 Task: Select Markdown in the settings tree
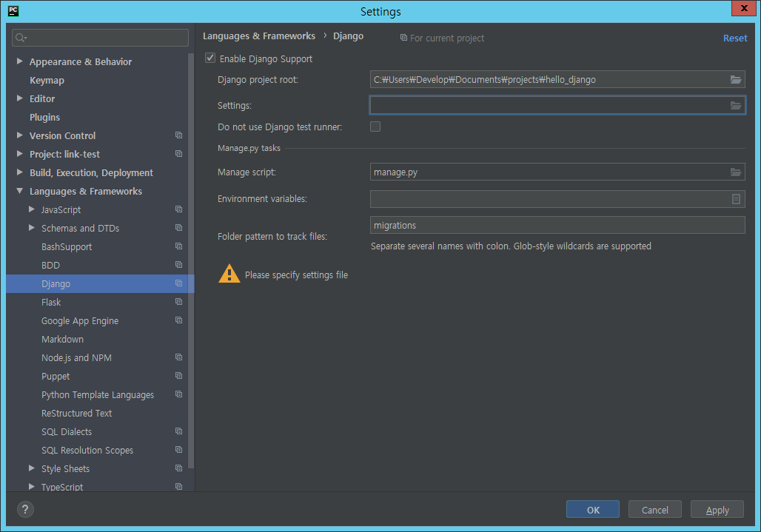point(63,340)
